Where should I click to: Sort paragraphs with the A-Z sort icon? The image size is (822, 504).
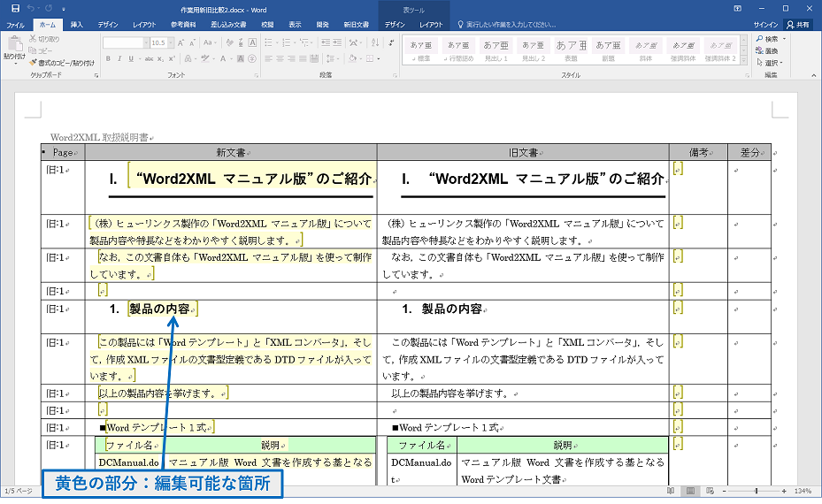375,43
